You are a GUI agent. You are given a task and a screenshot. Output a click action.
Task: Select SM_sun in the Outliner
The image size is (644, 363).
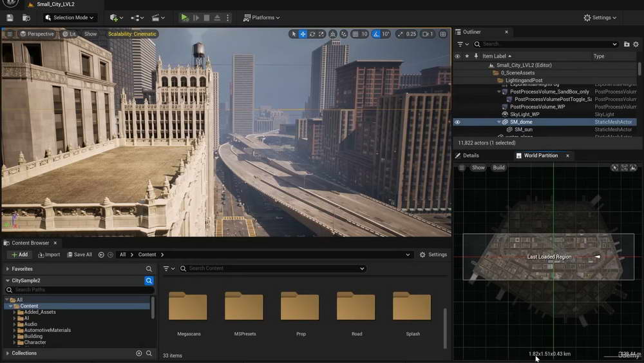[523, 130]
